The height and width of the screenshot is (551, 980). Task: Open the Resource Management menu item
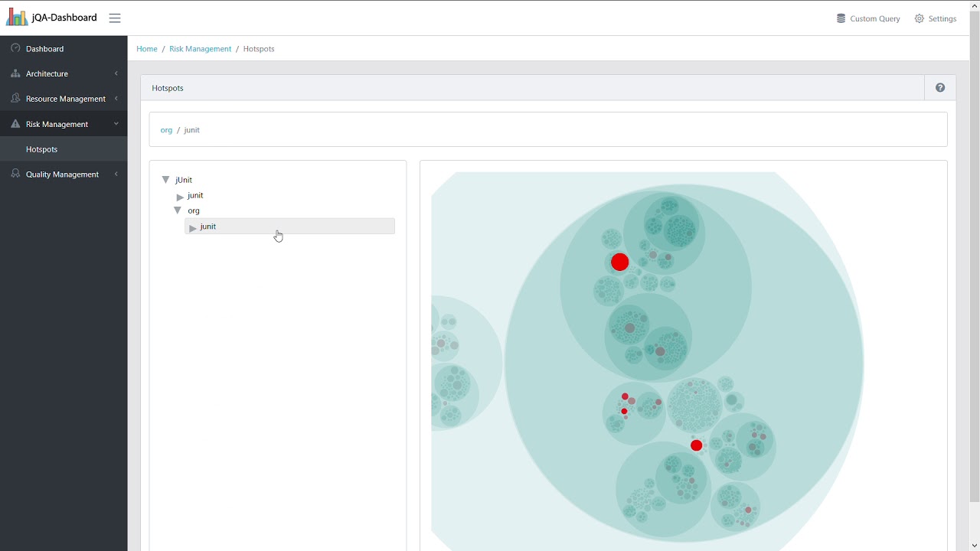(x=64, y=99)
